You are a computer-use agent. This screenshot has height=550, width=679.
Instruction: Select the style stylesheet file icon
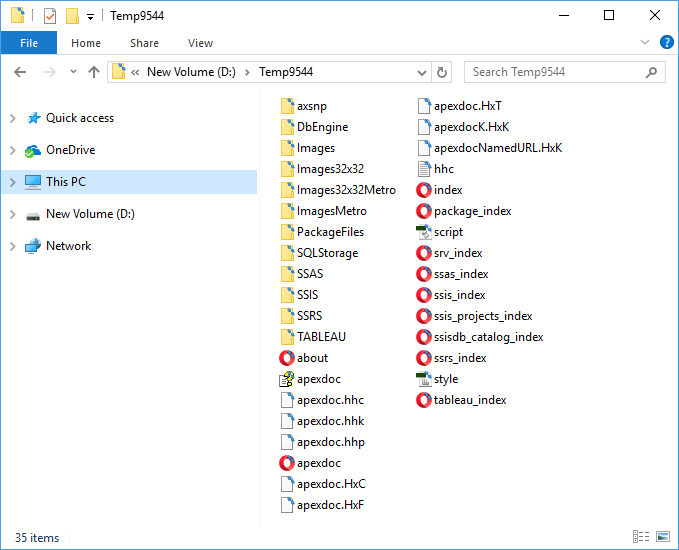[x=424, y=379]
